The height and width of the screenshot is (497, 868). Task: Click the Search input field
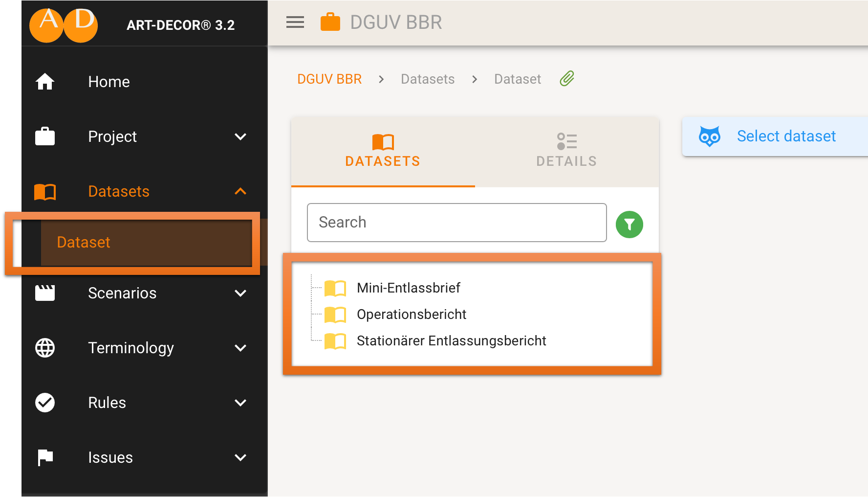pyautogui.click(x=456, y=223)
